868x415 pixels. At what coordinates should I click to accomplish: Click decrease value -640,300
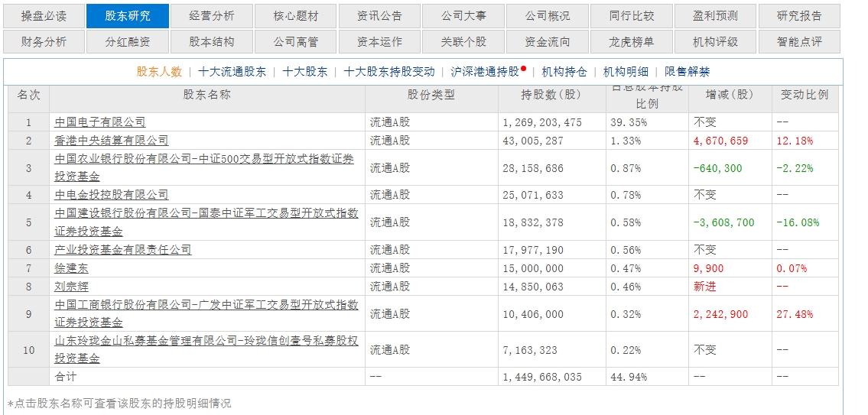tap(718, 168)
